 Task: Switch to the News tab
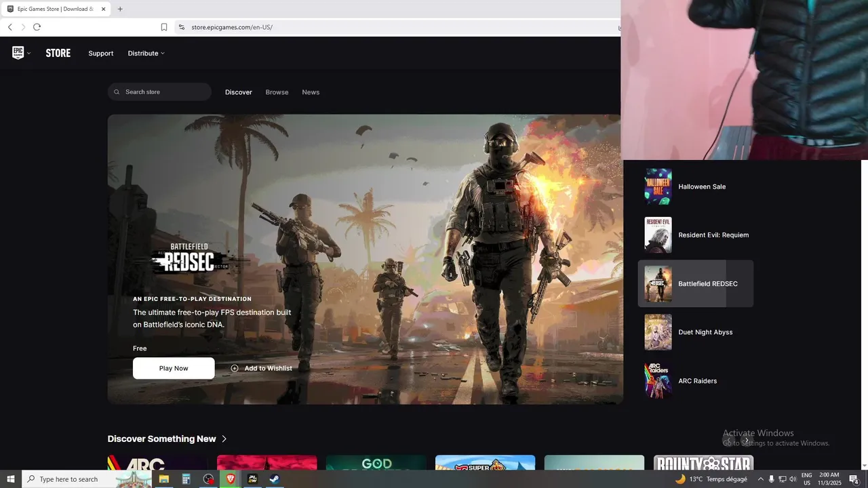311,92
